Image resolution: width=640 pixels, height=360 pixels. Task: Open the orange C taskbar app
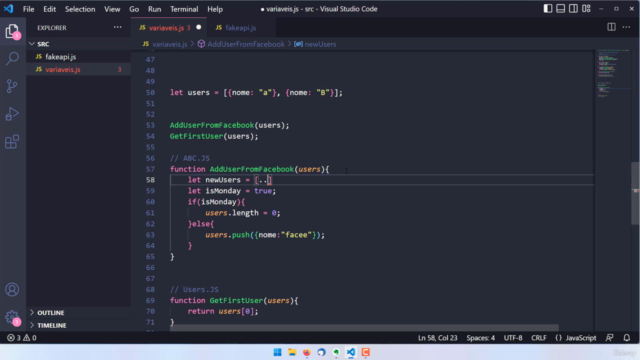(365, 352)
